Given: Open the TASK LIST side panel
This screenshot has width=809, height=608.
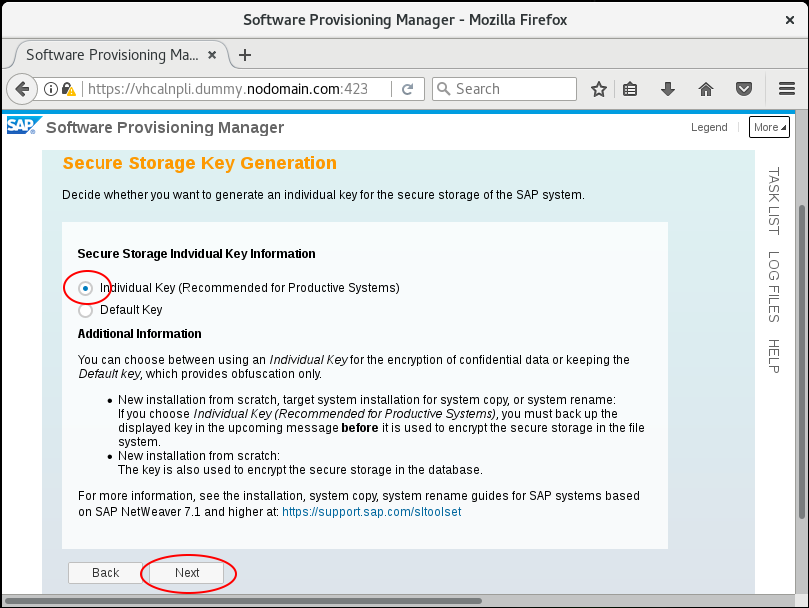Looking at the screenshot, I should coord(773,201).
